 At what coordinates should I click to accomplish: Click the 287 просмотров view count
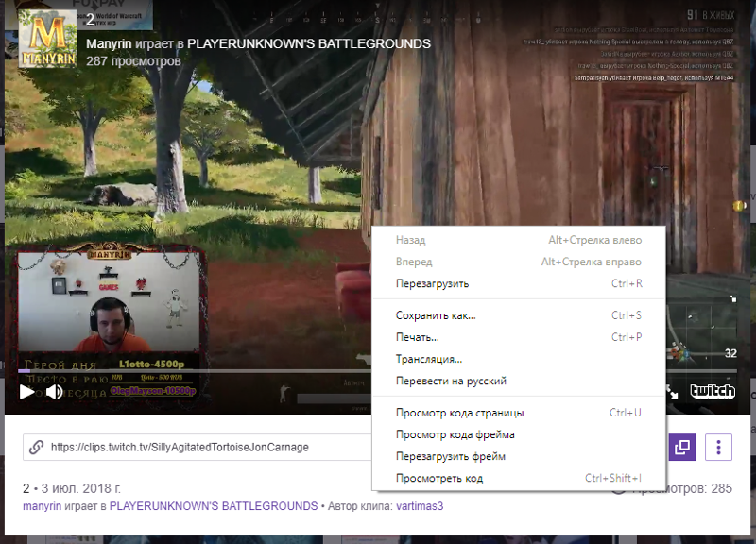pos(133,61)
